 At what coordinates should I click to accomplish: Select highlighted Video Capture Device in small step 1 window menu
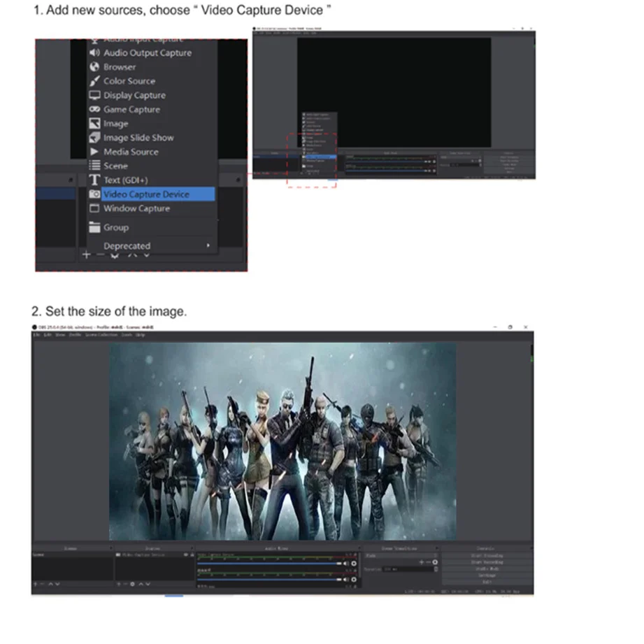pyautogui.click(x=320, y=157)
